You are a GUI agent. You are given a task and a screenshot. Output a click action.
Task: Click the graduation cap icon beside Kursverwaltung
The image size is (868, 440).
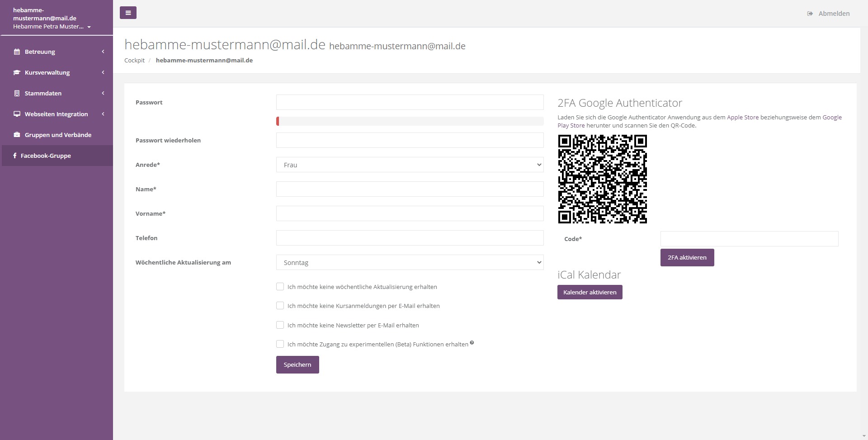click(x=17, y=72)
